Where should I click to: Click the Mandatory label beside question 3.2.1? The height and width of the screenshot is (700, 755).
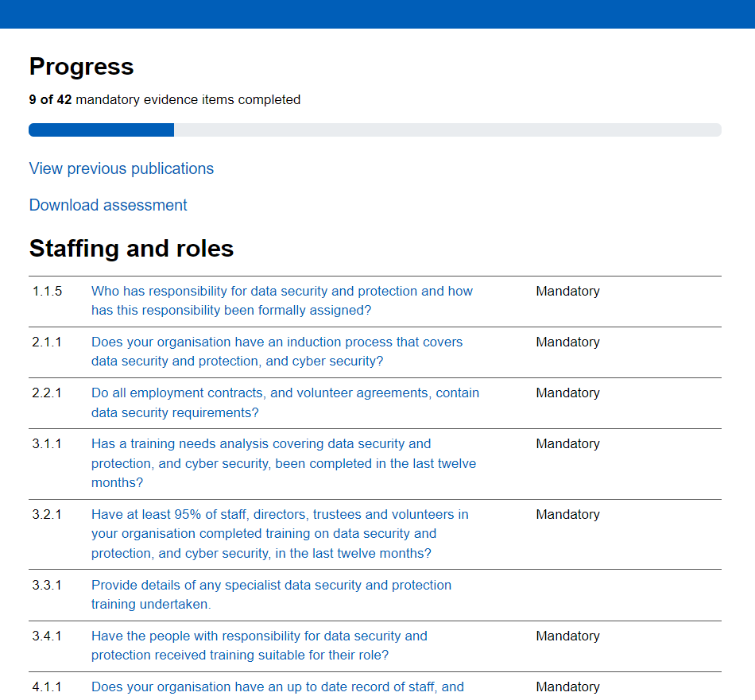click(567, 514)
